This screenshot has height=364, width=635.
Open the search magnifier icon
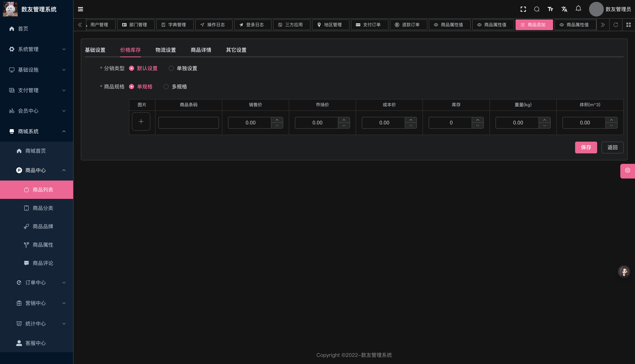(537, 9)
